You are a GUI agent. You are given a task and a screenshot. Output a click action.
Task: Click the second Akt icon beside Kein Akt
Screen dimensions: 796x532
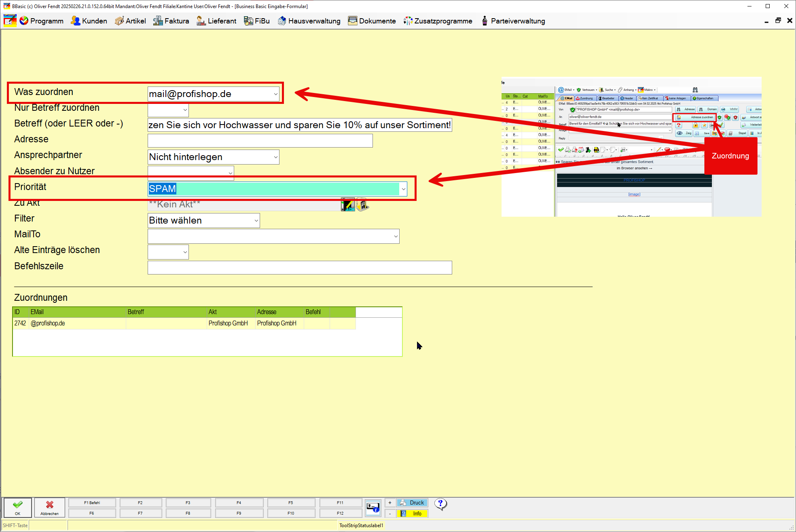pyautogui.click(x=362, y=205)
